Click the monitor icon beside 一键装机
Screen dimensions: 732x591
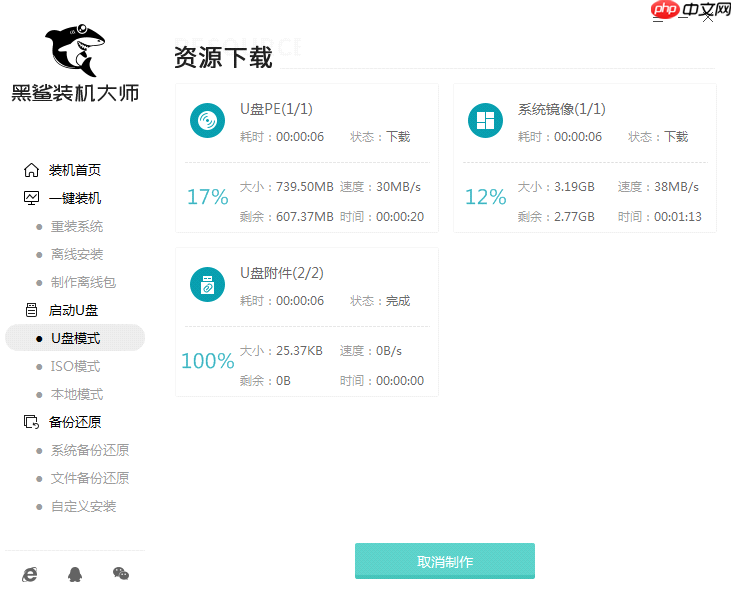click(31, 198)
